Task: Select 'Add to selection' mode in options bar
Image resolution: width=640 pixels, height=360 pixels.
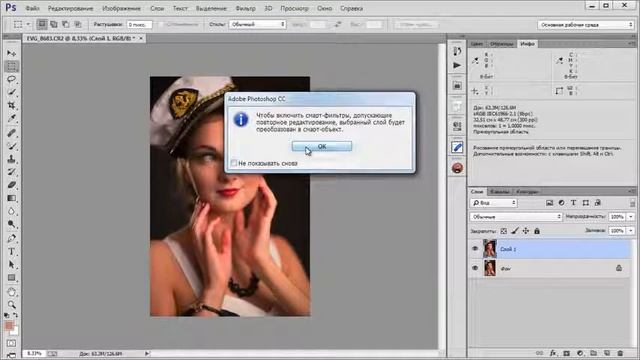Action: click(53, 24)
